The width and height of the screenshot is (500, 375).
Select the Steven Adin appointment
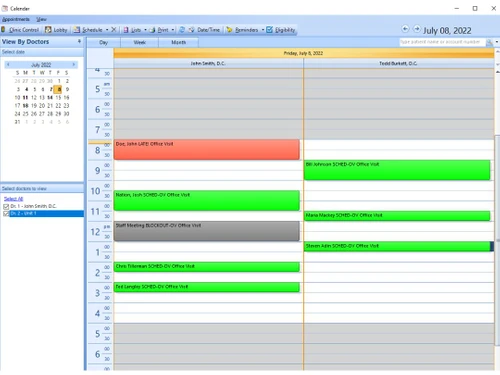(x=397, y=246)
